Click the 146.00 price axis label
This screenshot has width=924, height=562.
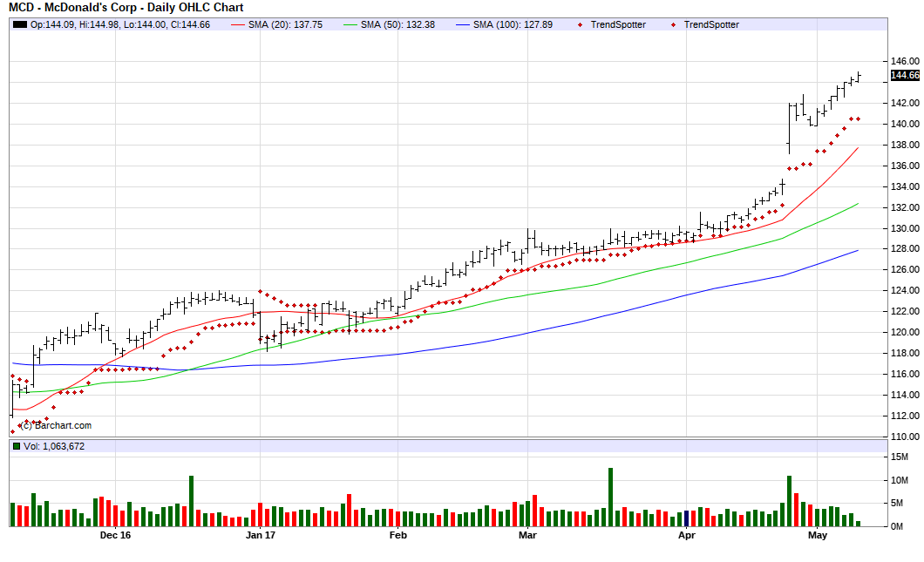905,61
